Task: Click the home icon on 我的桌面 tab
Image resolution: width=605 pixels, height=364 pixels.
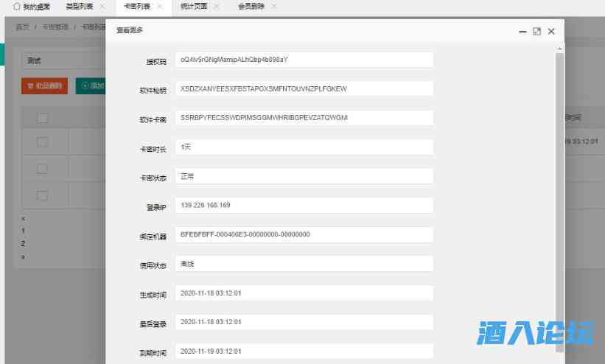Action: coord(16,6)
